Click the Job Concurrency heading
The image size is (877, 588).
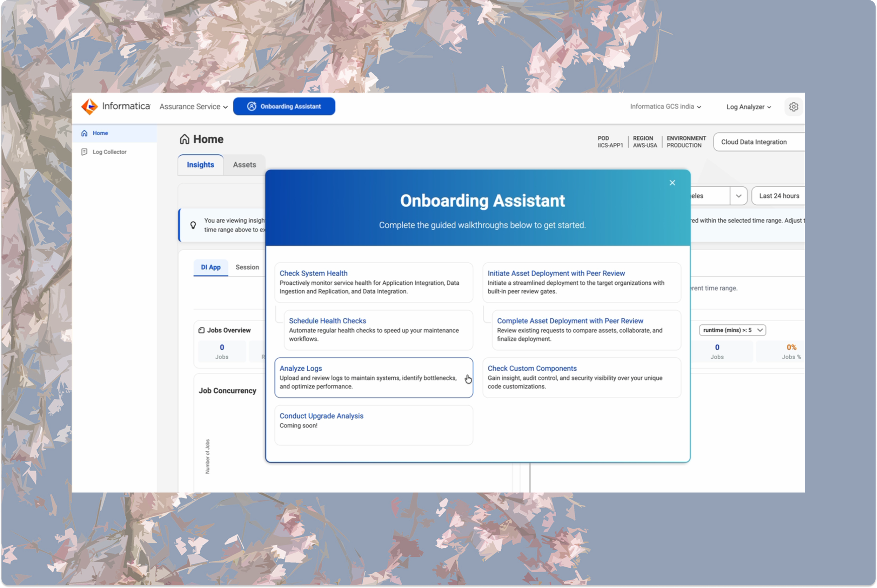click(x=227, y=390)
